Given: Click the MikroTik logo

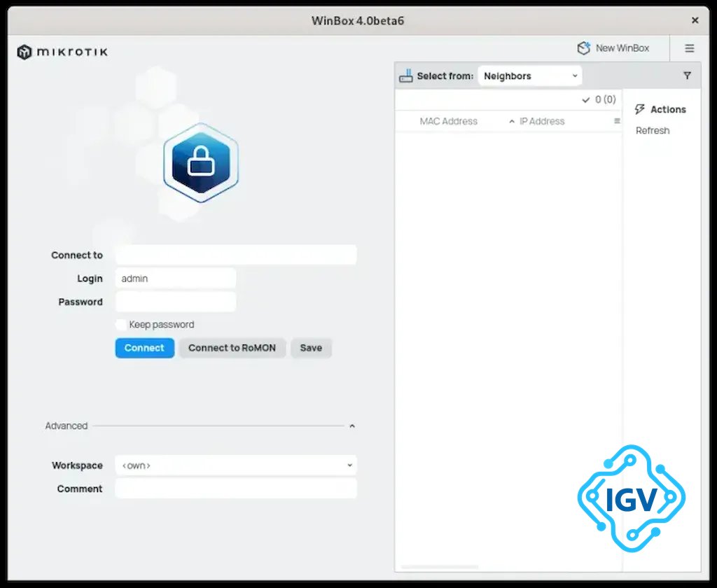Looking at the screenshot, I should point(62,52).
